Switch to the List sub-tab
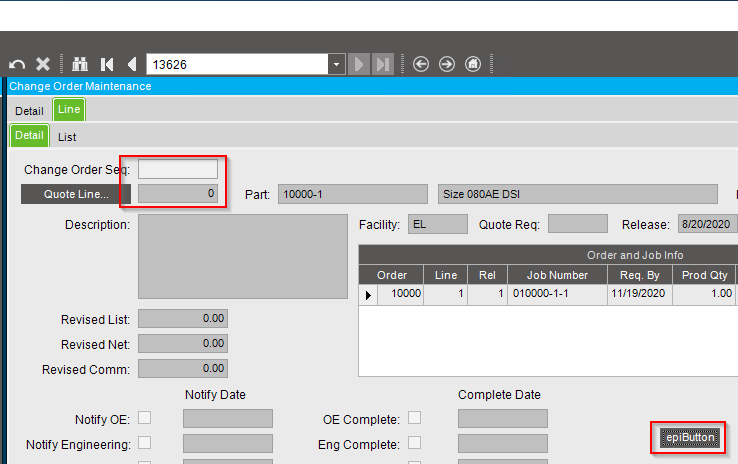The height and width of the screenshot is (464, 738). (67, 137)
